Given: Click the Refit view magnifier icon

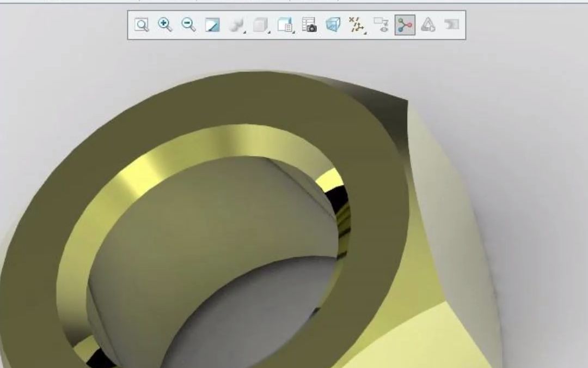Looking at the screenshot, I should [142, 25].
